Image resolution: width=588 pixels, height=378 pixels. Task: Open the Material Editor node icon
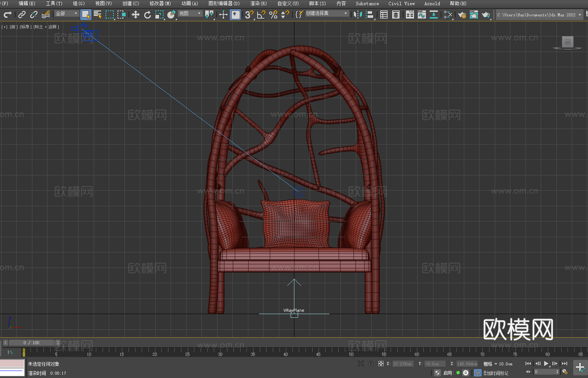click(448, 14)
